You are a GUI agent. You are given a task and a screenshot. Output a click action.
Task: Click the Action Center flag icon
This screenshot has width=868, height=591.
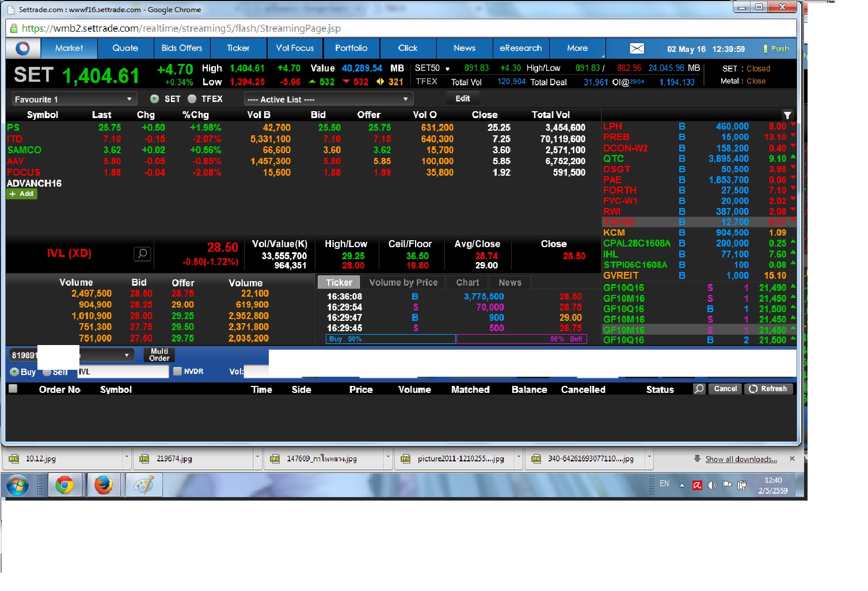(x=727, y=485)
